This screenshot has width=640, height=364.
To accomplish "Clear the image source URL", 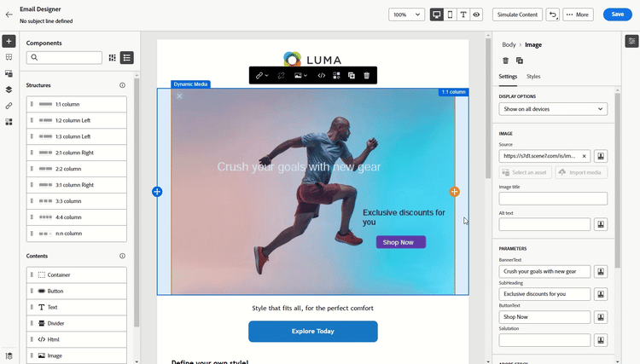I will click(584, 156).
